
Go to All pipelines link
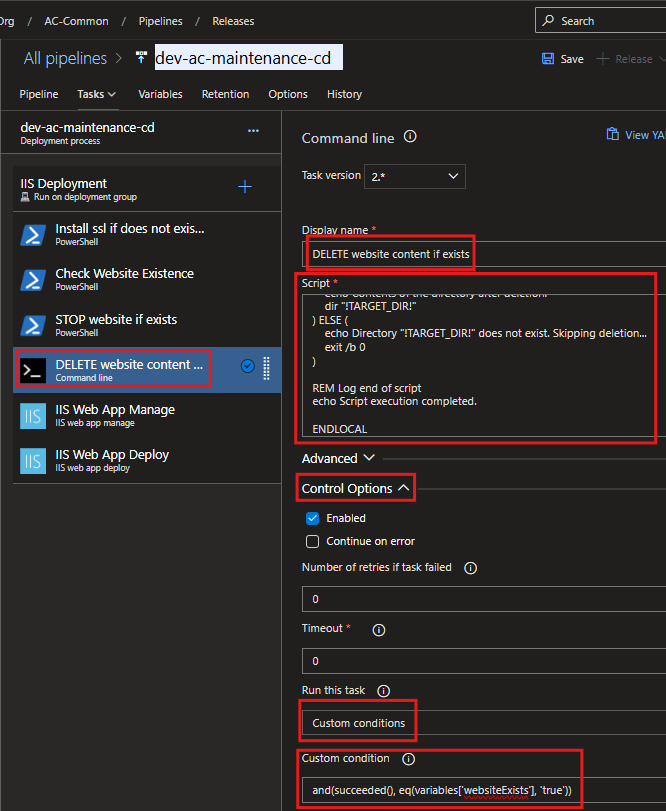coord(65,58)
